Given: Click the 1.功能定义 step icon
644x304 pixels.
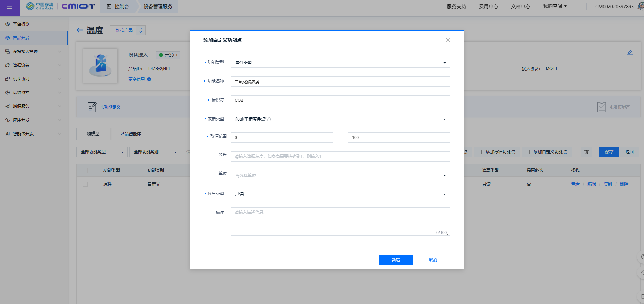Looking at the screenshot, I should pos(92,107).
